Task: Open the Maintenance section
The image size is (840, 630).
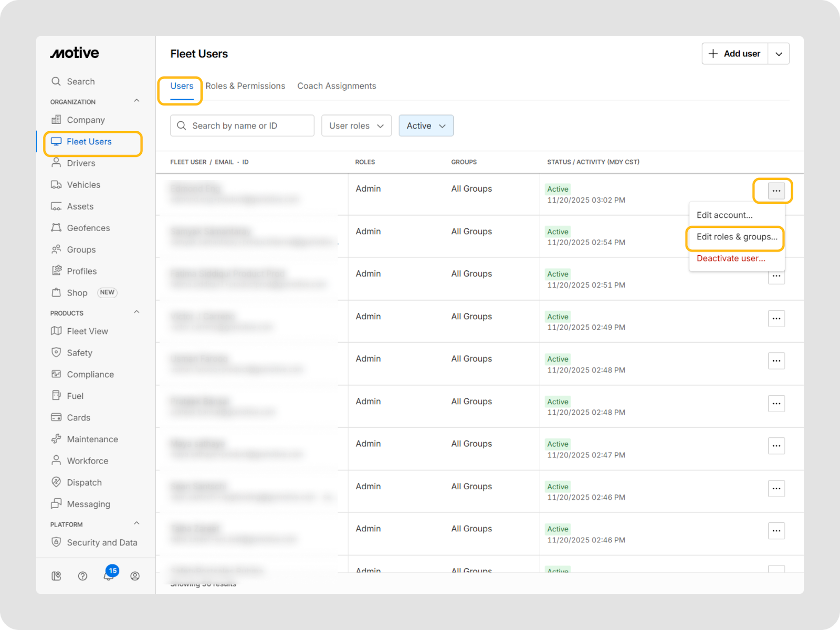Action: 92,439
